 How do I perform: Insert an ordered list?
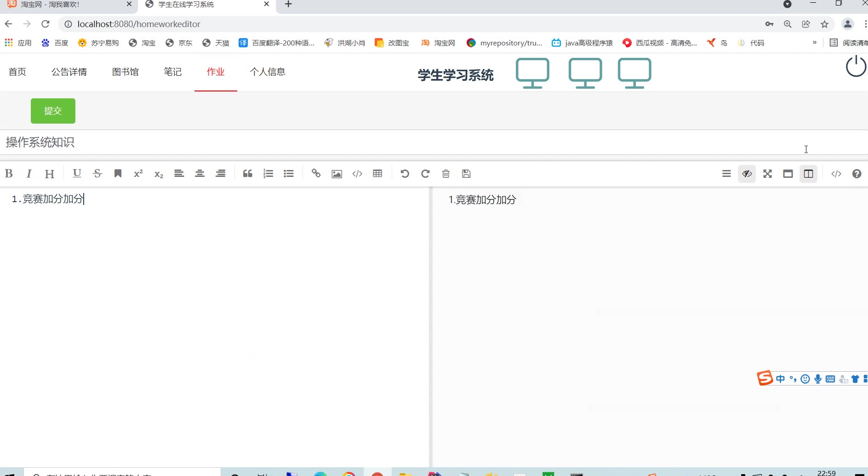[x=268, y=174]
